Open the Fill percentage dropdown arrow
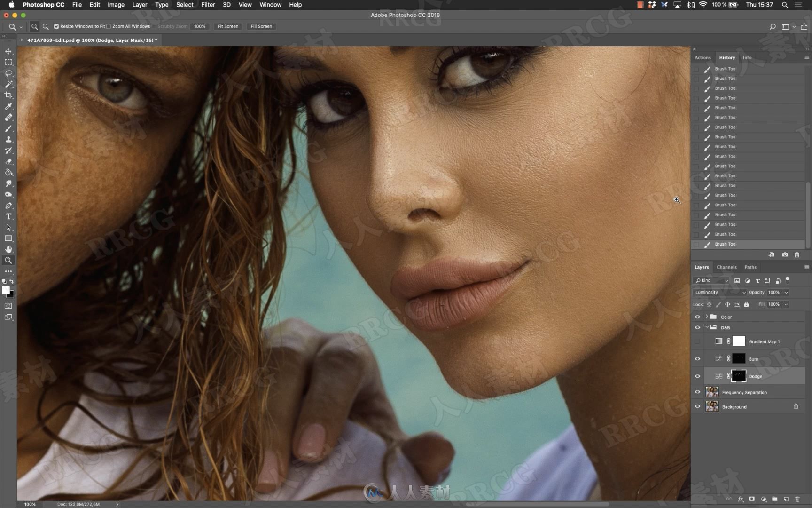 786,304
